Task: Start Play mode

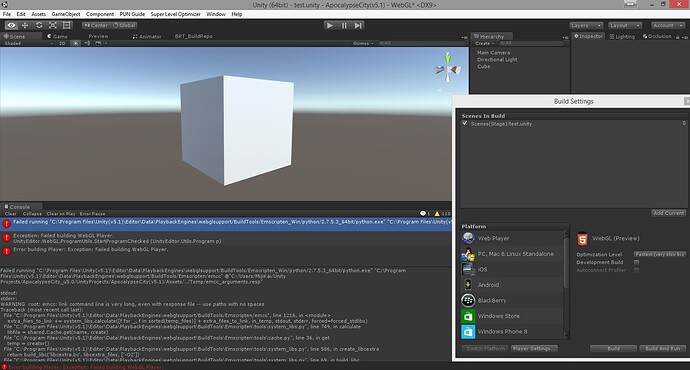Action: tap(330, 26)
